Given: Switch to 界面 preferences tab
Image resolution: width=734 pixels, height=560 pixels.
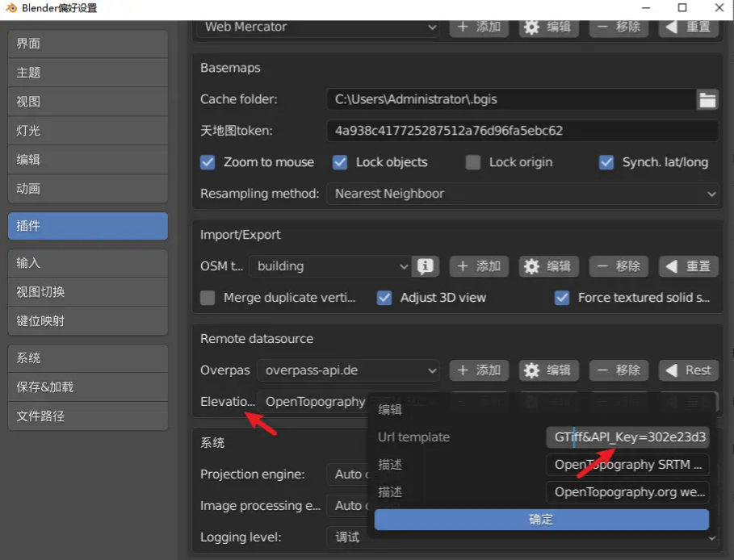Looking at the screenshot, I should [88, 44].
